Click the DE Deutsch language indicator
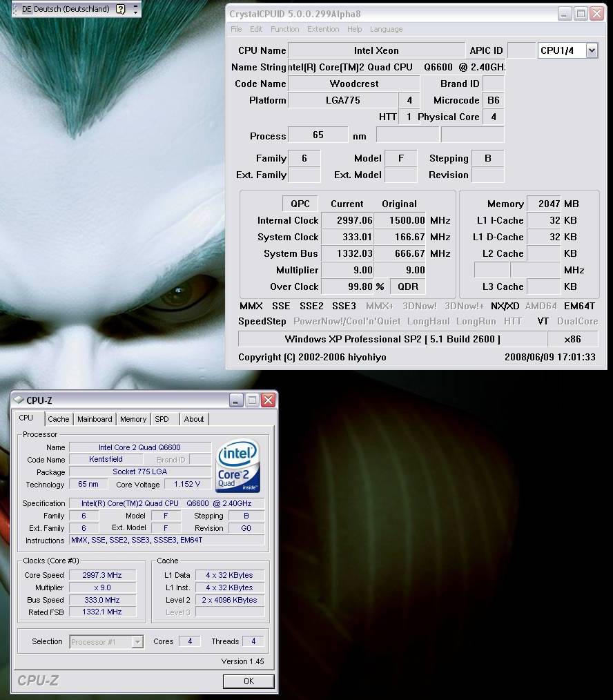The height and width of the screenshot is (700, 613). tap(66, 9)
